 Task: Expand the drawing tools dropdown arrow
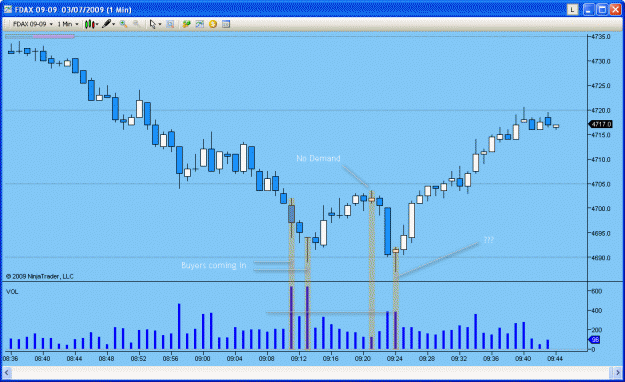point(114,24)
